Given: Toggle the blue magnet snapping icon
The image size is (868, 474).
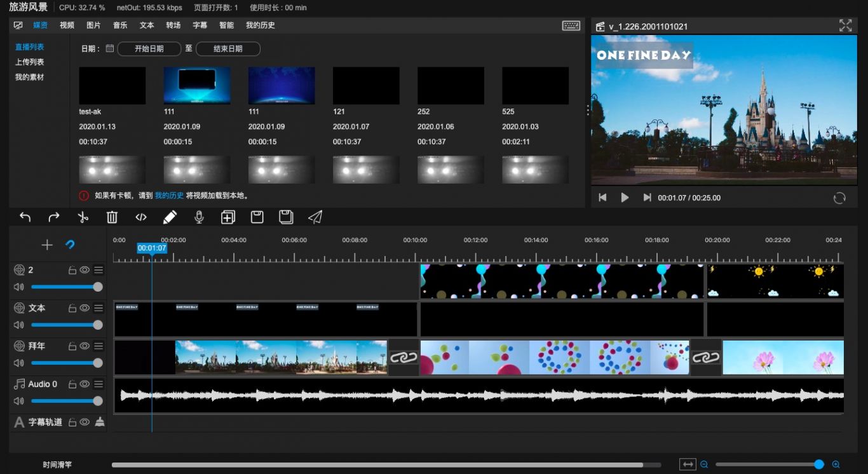Looking at the screenshot, I should click(x=70, y=245).
